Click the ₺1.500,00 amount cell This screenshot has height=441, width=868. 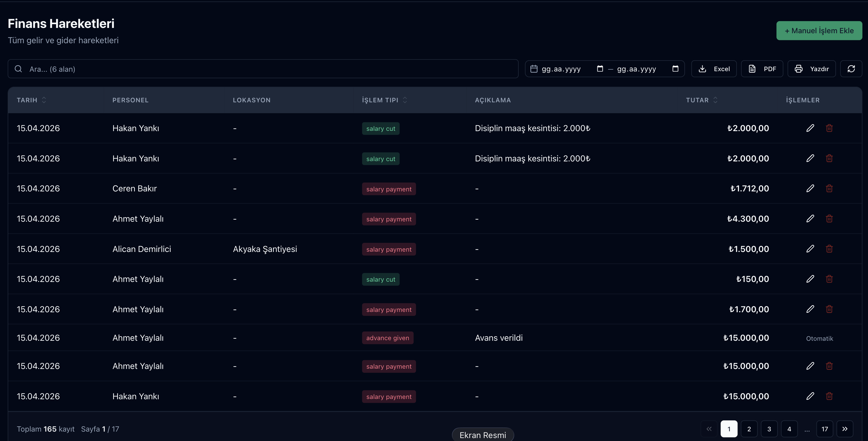point(749,249)
